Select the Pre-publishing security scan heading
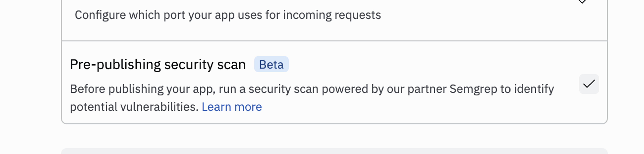This screenshot has height=154, width=644. click(157, 64)
